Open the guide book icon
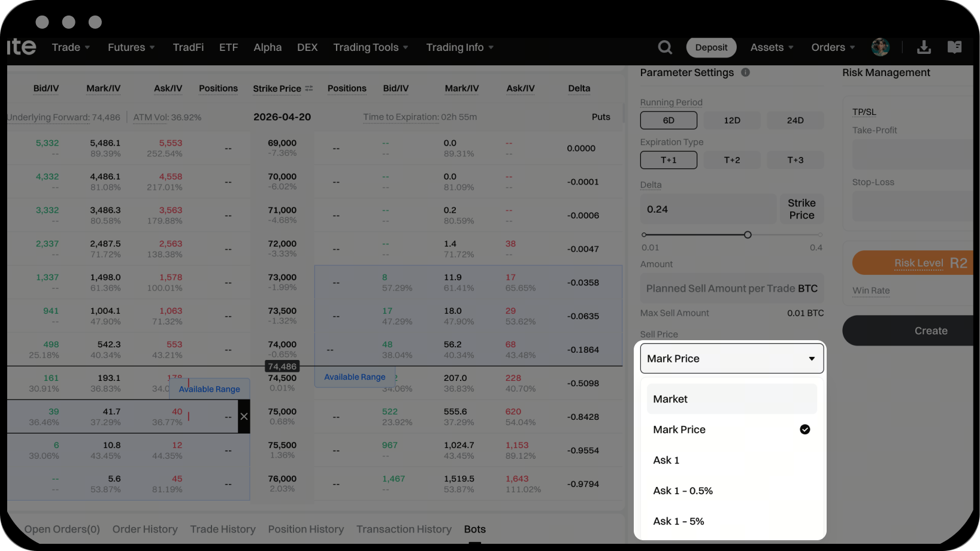The height and width of the screenshot is (551, 980). 954,47
